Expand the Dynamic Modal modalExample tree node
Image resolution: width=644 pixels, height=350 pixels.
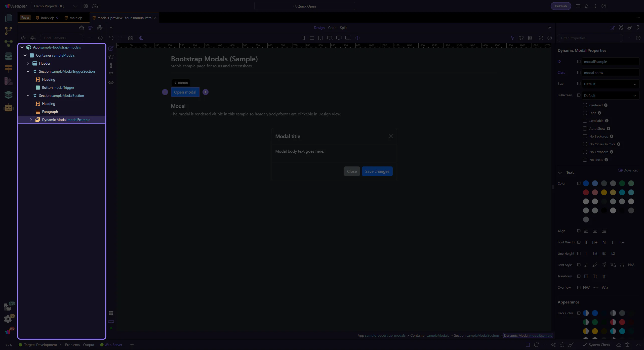31,120
